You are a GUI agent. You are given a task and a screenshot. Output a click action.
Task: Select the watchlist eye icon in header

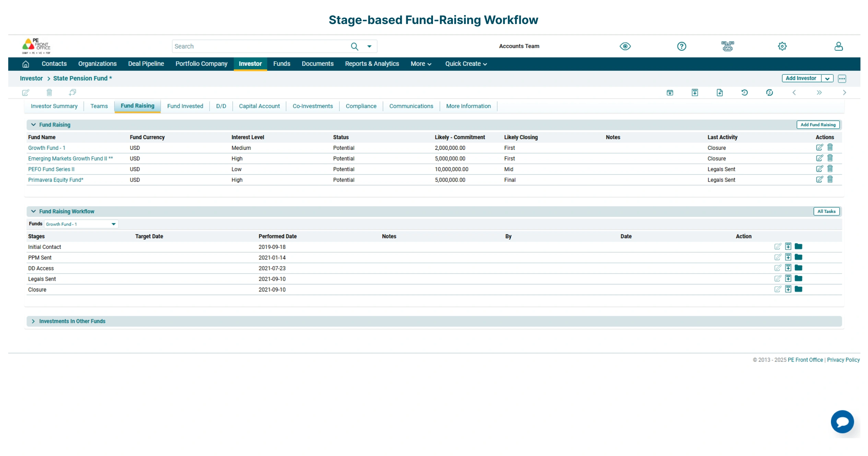click(625, 46)
